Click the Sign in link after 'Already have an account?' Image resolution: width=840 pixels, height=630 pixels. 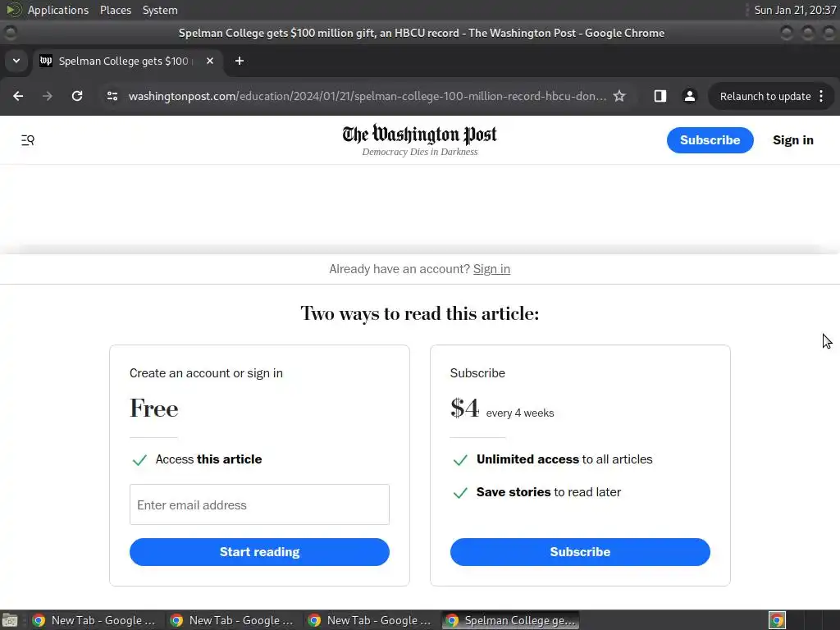491,269
